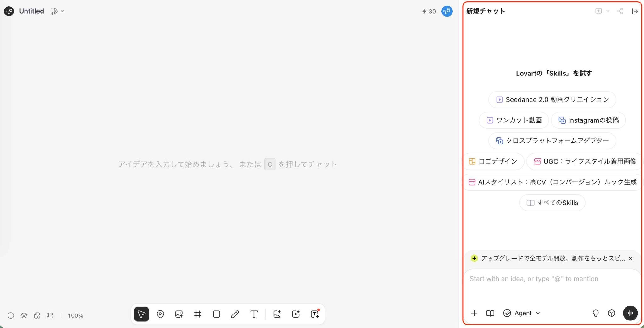Image resolution: width=644 pixels, height=328 pixels.
Task: Open the Agent mode dropdown
Action: pos(522,313)
